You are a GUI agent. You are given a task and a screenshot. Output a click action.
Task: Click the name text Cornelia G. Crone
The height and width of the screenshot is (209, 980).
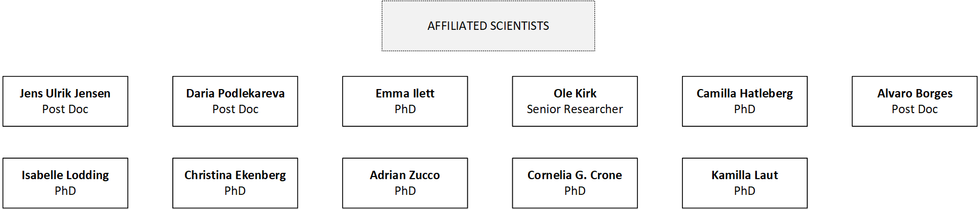tap(575, 175)
